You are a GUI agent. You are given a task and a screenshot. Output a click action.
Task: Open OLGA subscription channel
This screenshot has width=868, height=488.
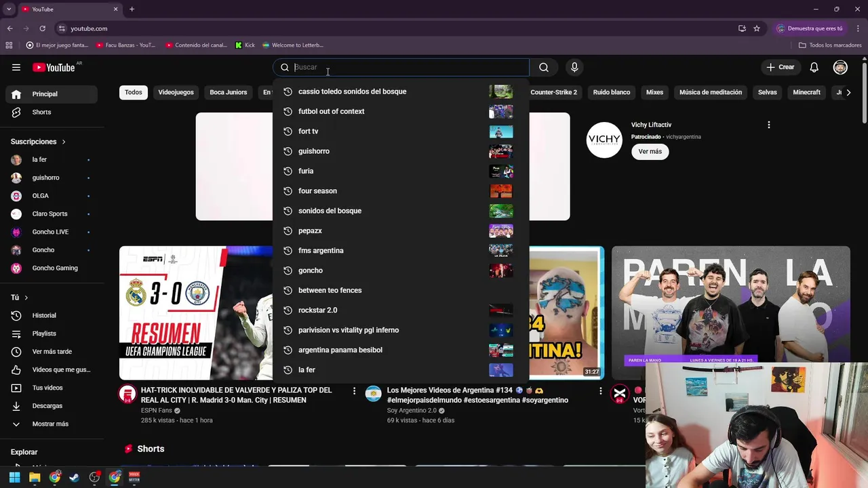pyautogui.click(x=53, y=196)
